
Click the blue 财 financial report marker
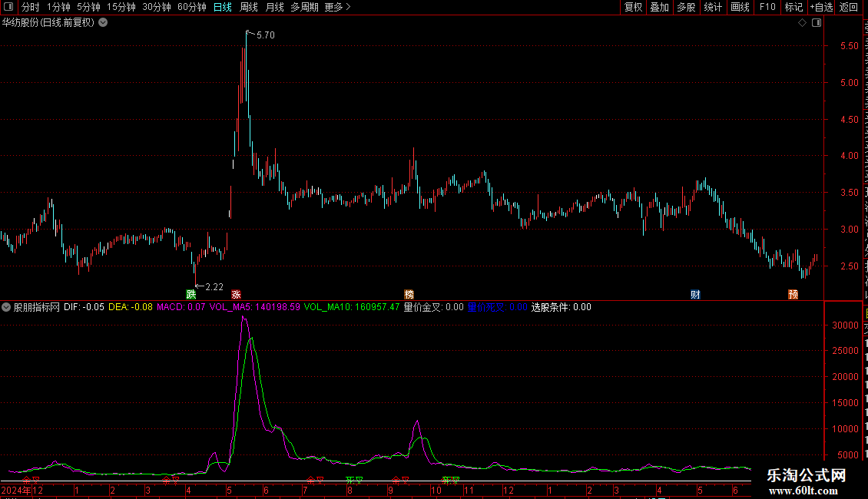695,294
